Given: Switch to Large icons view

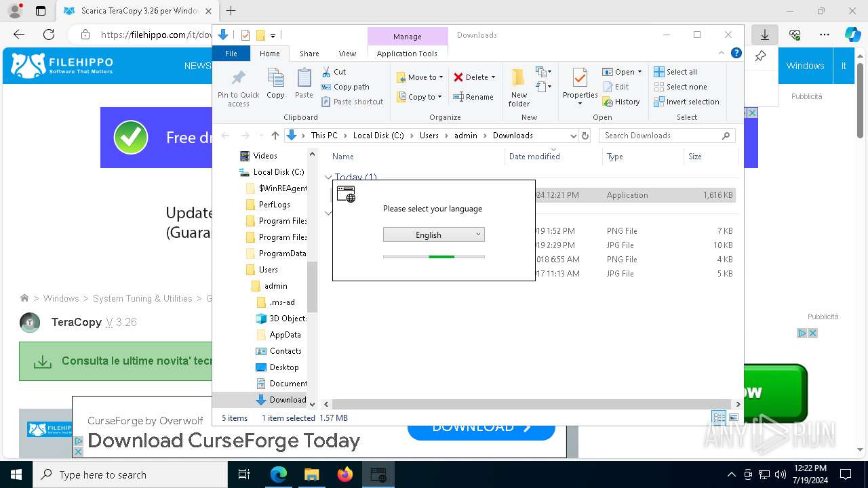Looking at the screenshot, I should (x=733, y=418).
